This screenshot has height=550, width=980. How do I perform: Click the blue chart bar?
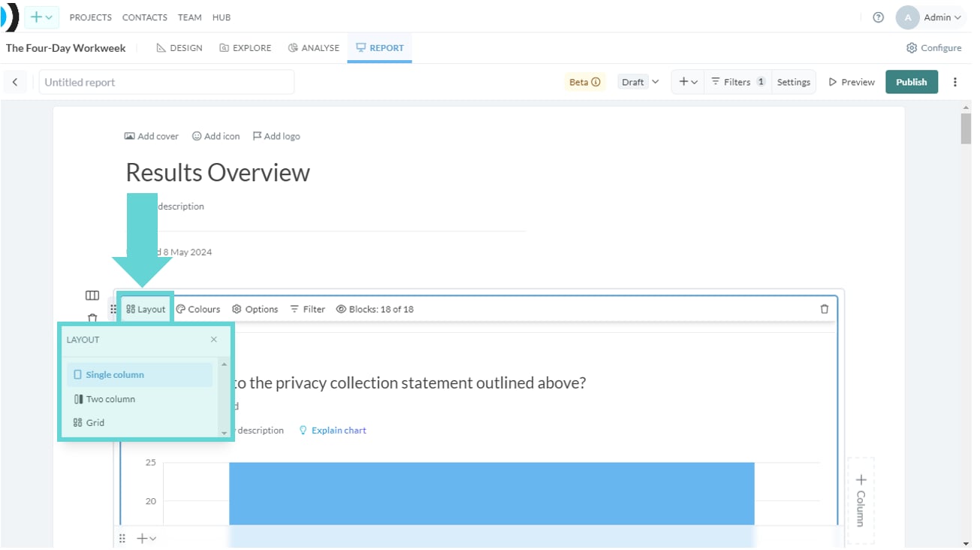pos(492,494)
